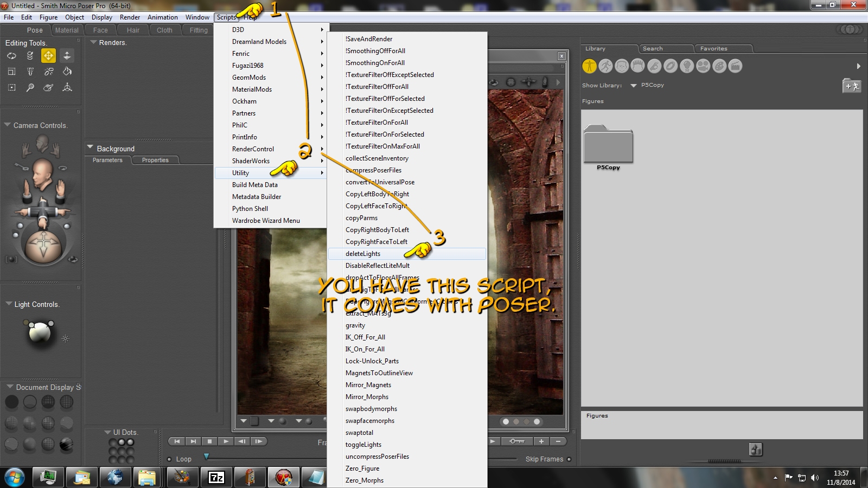
Task: Open the P5Copy library folder
Action: coord(608,145)
